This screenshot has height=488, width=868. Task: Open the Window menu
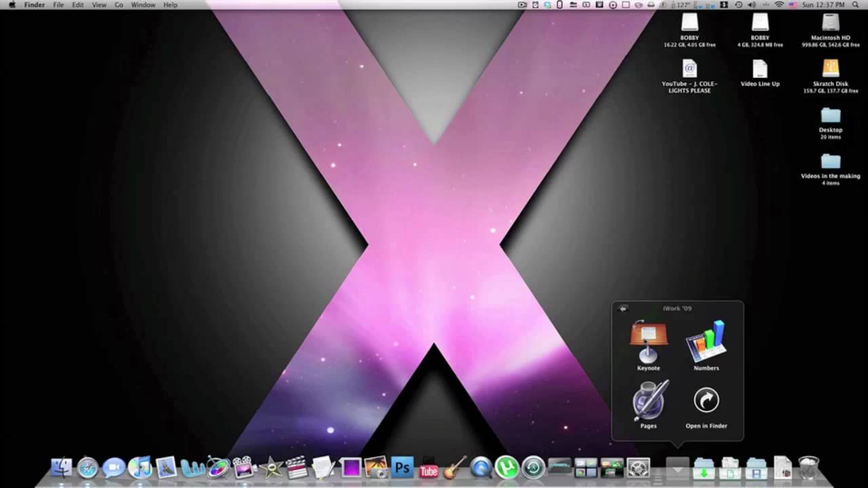(x=143, y=5)
